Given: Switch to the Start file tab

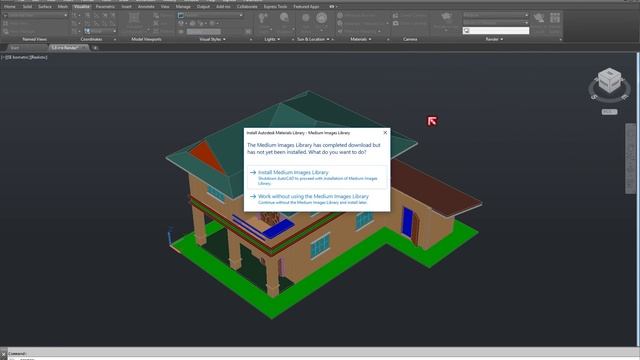Looking at the screenshot, I should (16, 48).
